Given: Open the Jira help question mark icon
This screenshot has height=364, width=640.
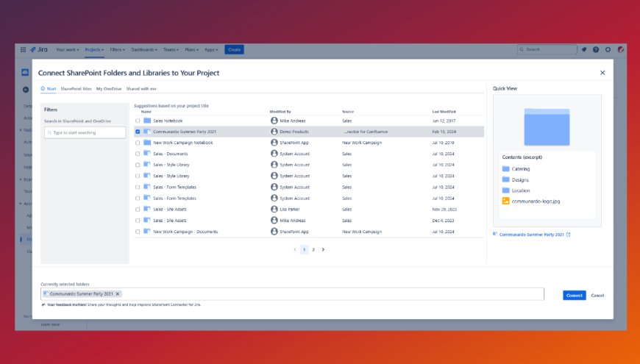Looking at the screenshot, I should pyautogui.click(x=596, y=49).
